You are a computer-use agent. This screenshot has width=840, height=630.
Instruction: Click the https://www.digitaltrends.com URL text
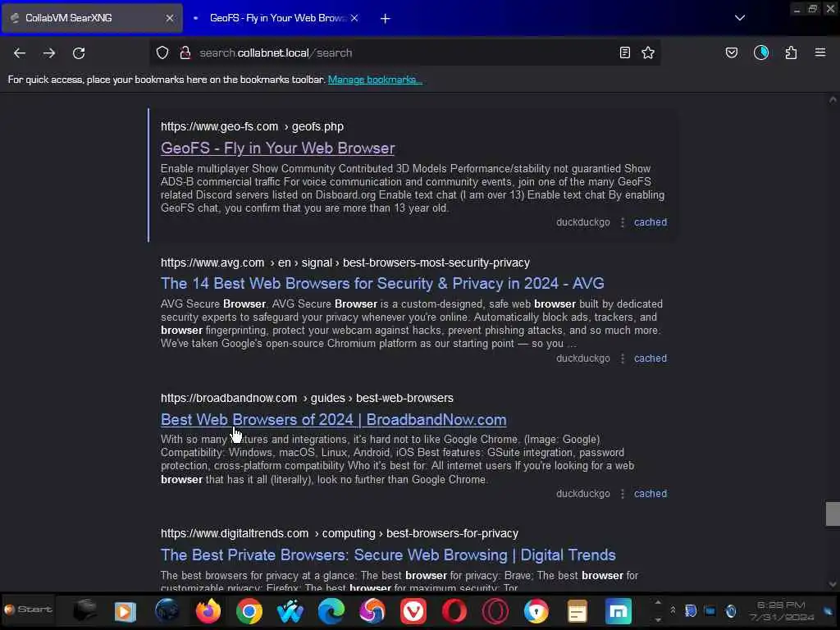(x=235, y=534)
